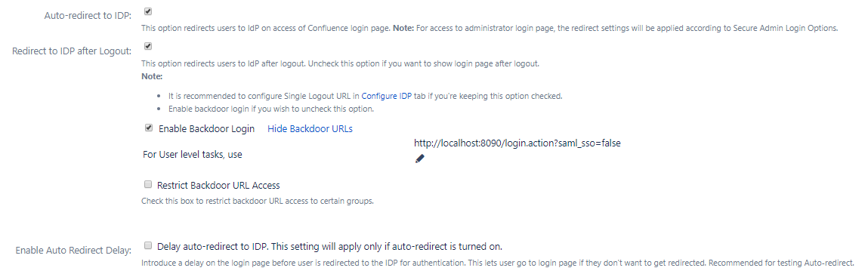Viewport: 868px width, 274px height.
Task: Uncheck the Auto-redirect to IDP checkbox
Action: 148,11
